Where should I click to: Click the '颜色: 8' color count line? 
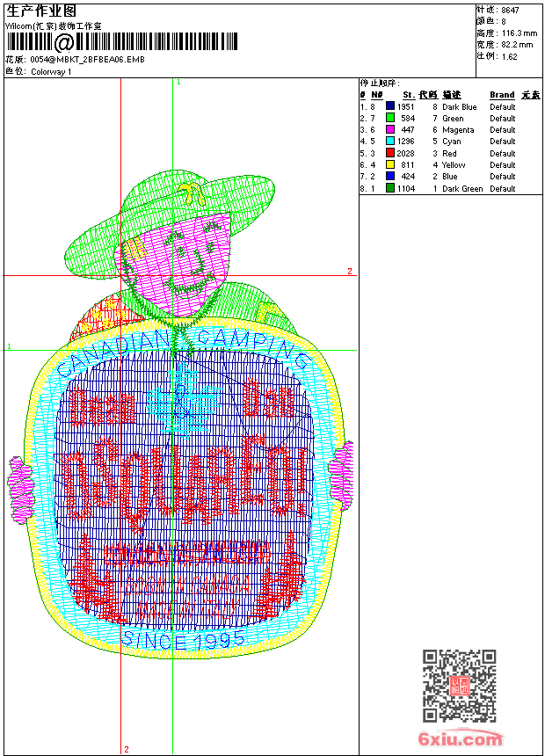point(491,22)
